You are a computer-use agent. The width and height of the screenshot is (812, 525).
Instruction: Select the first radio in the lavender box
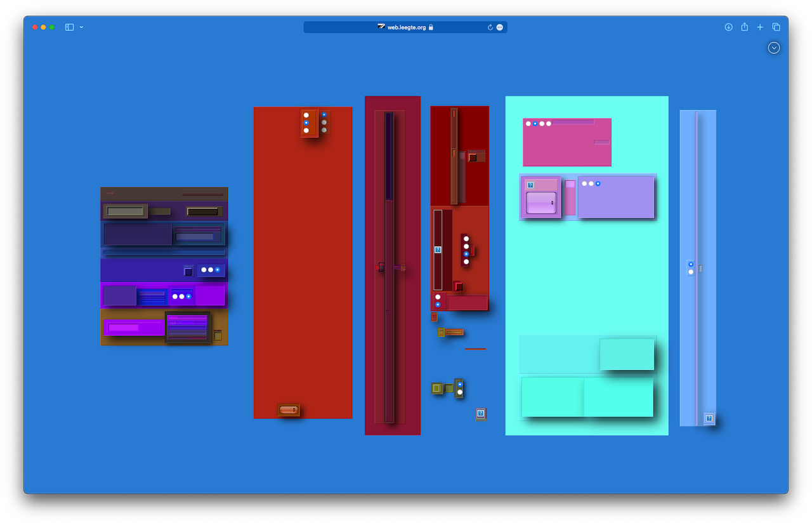click(x=584, y=183)
